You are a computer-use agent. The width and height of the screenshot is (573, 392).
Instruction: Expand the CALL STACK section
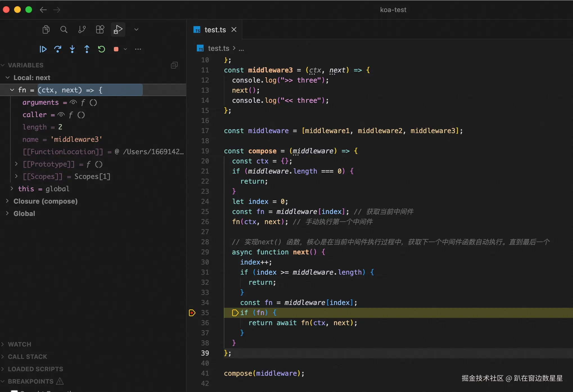pos(27,357)
